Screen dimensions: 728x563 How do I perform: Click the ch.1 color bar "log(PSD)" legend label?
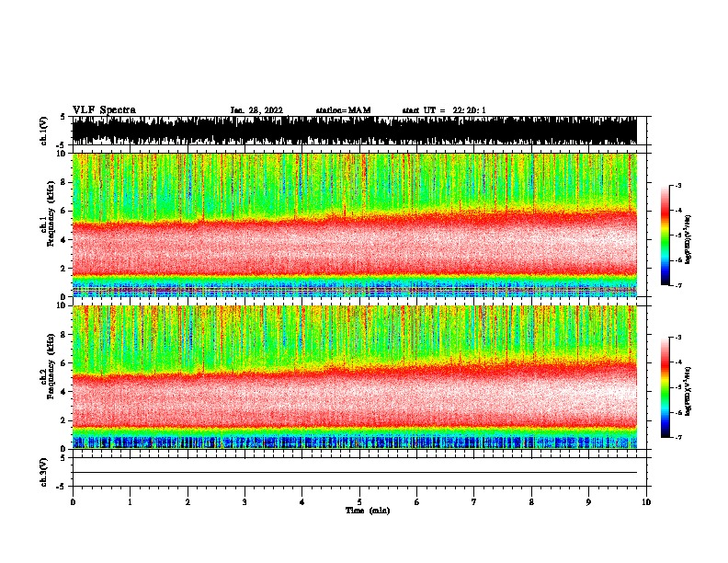pos(688,240)
